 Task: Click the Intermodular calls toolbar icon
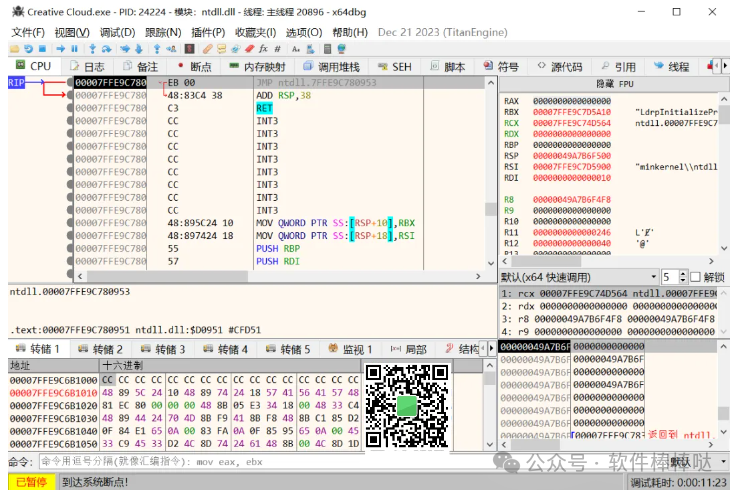(x=310, y=49)
